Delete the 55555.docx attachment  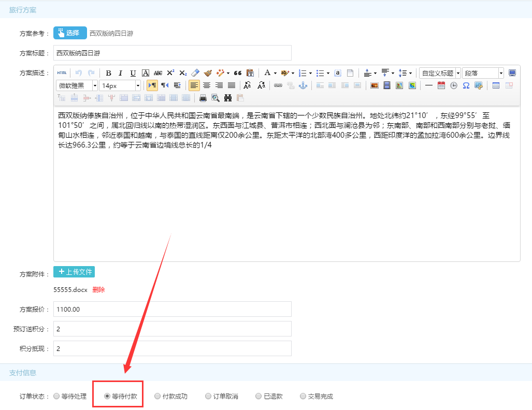[x=98, y=290]
